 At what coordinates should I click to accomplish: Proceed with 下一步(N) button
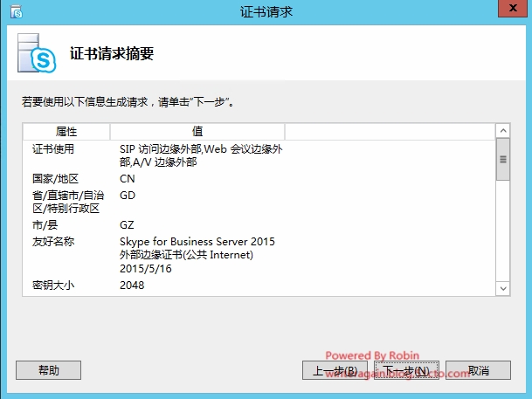tap(406, 370)
